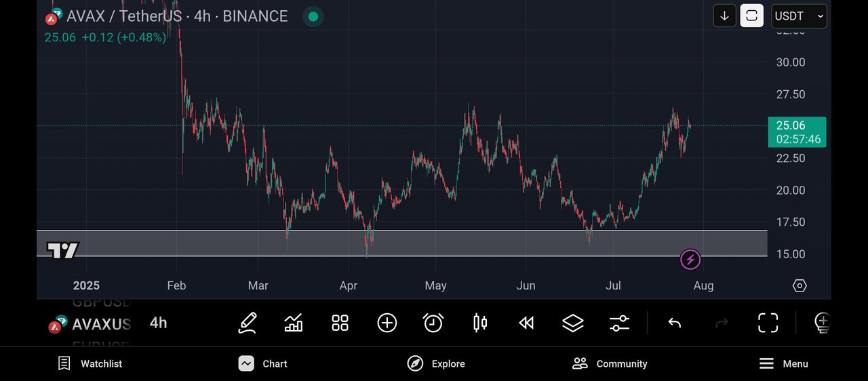Open the AVAXUS symbol selector
Viewport: 868px width, 381px height.
click(90, 324)
